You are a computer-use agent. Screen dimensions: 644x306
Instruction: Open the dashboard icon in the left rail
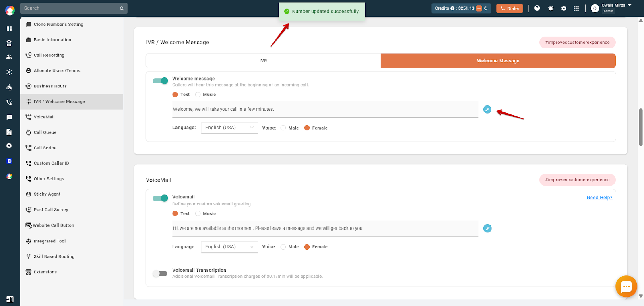click(x=9, y=29)
